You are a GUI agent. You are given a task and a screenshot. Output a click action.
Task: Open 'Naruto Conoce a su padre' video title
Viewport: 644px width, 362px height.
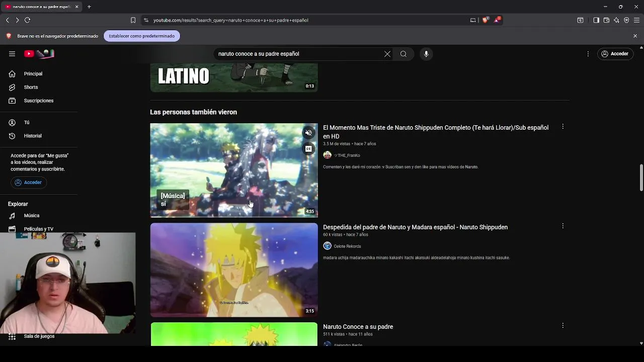pyautogui.click(x=358, y=327)
